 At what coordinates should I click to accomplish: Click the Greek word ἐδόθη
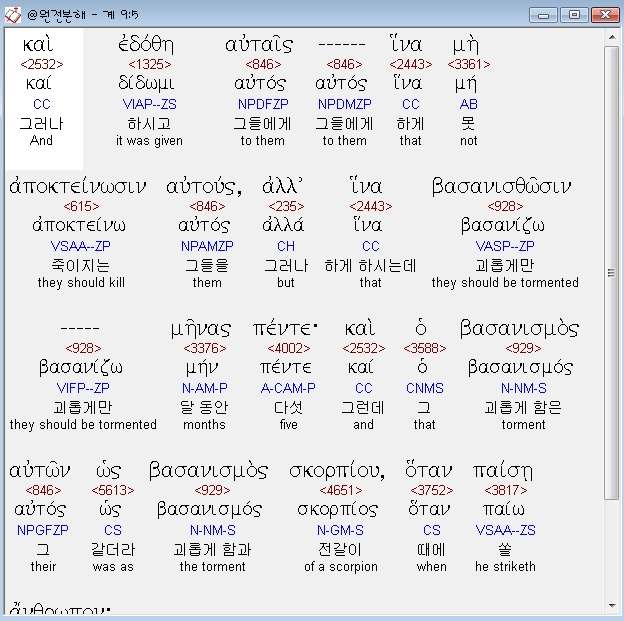point(146,45)
